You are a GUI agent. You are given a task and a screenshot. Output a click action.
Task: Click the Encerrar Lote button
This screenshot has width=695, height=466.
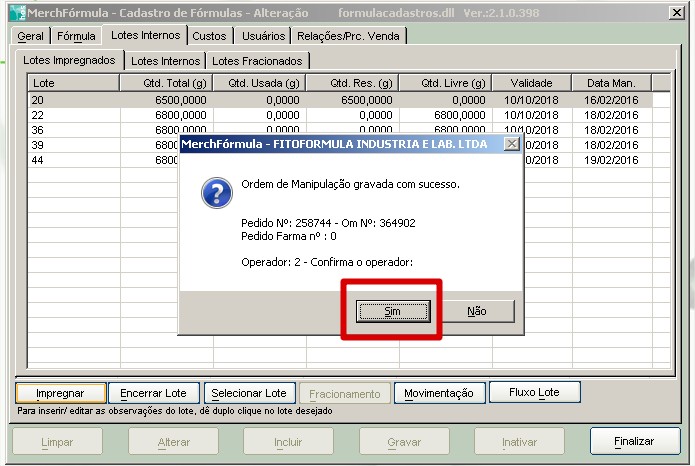pyautogui.click(x=153, y=393)
